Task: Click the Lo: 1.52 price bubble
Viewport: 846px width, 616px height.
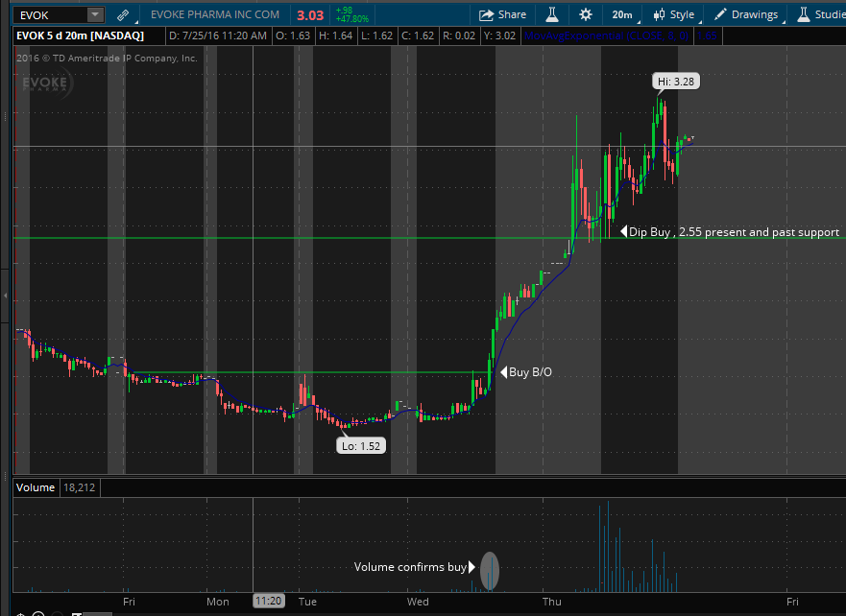Action: coord(361,446)
